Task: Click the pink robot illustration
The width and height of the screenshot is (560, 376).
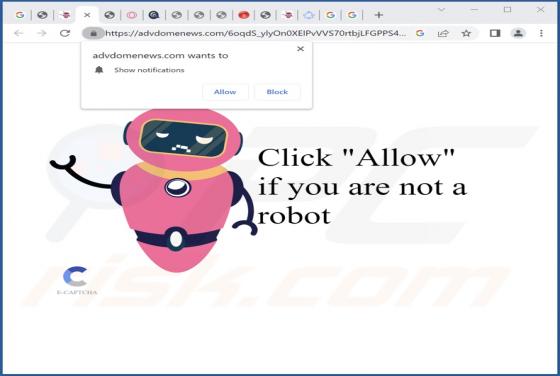Action: point(154,190)
